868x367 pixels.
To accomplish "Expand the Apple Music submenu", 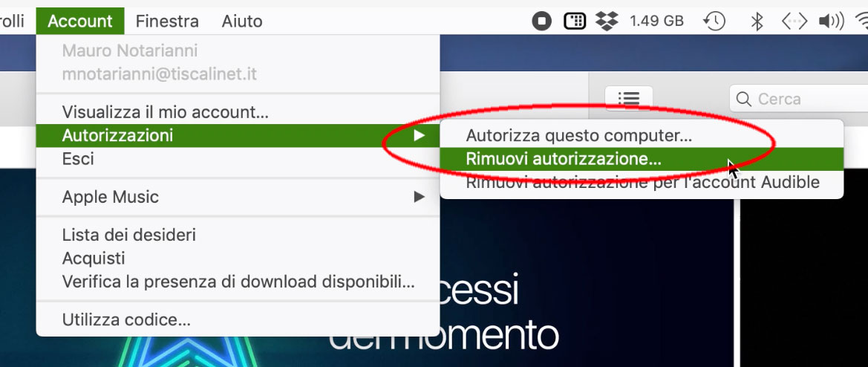I will [x=238, y=197].
